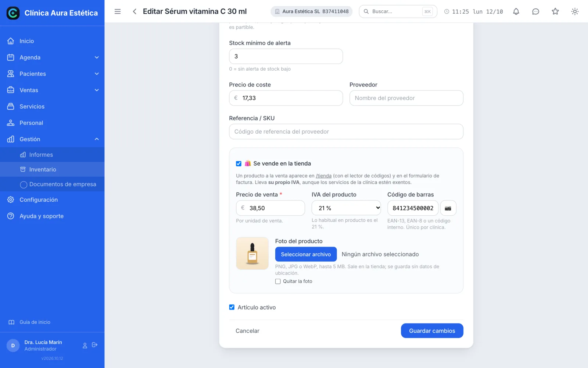
Task: Click the Configuración gear icon
Action: pos(11,199)
